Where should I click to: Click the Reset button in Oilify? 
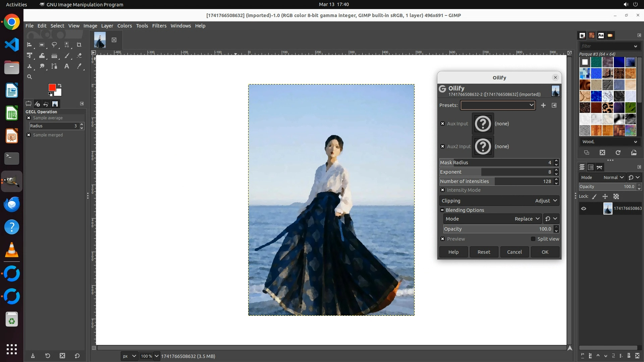coord(484,252)
